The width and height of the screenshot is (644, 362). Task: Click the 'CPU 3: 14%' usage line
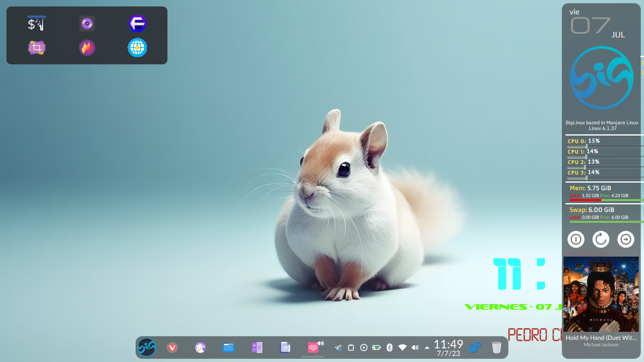click(x=584, y=173)
